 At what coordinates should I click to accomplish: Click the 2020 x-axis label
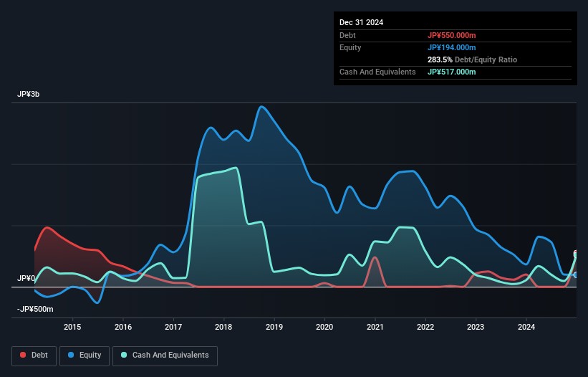pyautogui.click(x=325, y=328)
